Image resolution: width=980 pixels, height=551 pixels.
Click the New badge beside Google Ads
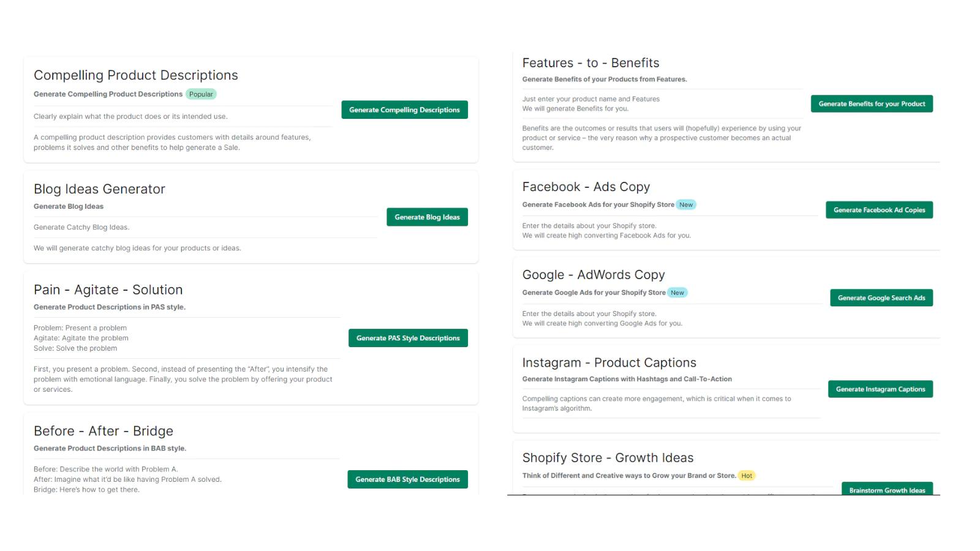click(x=677, y=293)
